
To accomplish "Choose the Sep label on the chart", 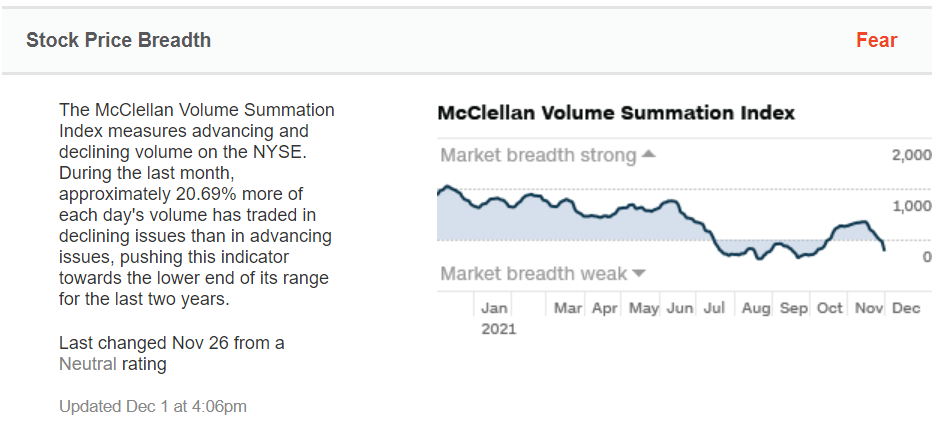I will pyautogui.click(x=793, y=308).
